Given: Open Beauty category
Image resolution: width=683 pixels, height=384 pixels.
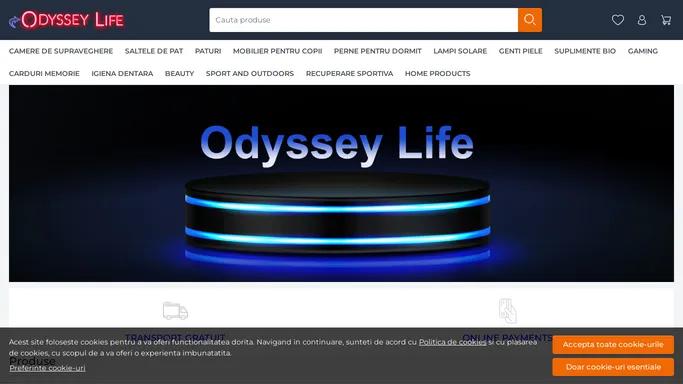Looking at the screenshot, I should (179, 74).
